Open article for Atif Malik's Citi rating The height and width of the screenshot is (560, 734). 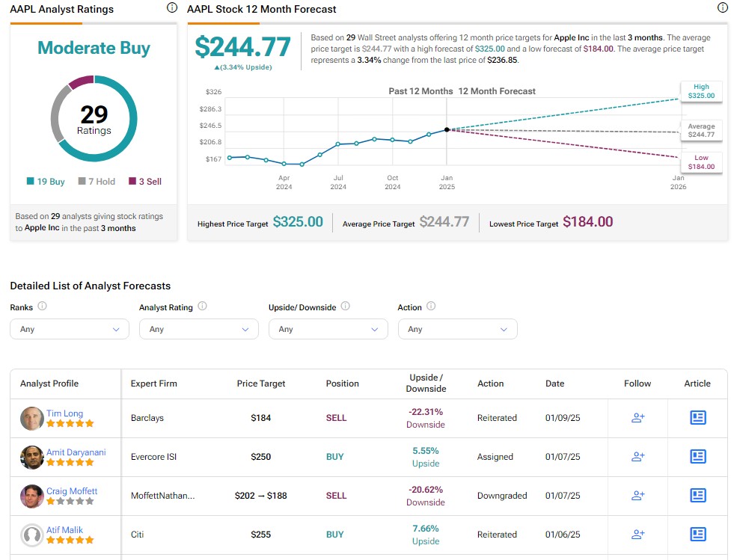(697, 535)
